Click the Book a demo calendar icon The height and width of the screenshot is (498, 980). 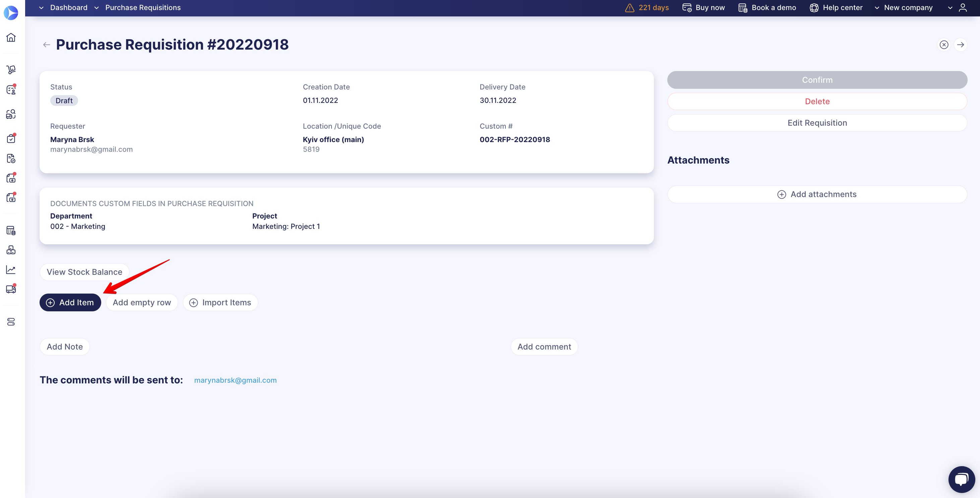743,8
